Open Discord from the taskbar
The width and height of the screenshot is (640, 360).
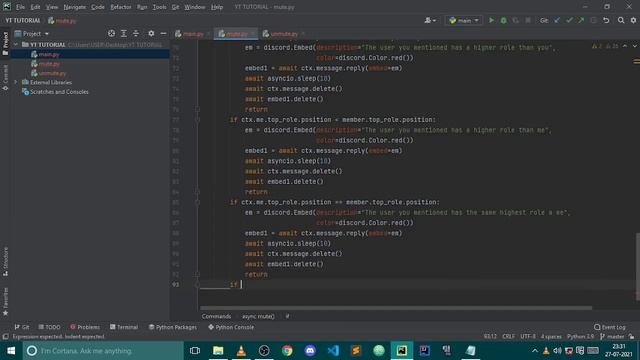pyautogui.click(x=310, y=351)
